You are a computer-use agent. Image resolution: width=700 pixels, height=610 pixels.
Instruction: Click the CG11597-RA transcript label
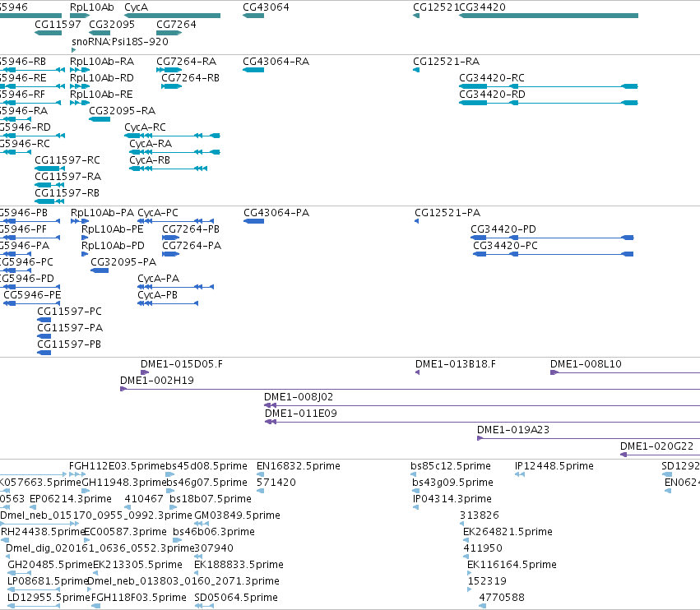coord(67,176)
